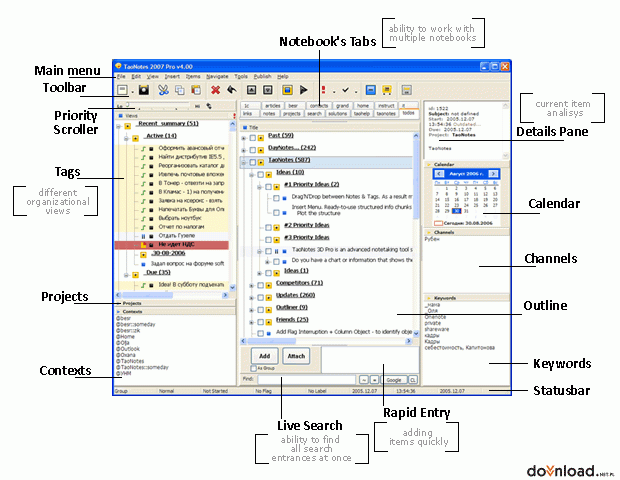Click the Add button

pos(265,356)
